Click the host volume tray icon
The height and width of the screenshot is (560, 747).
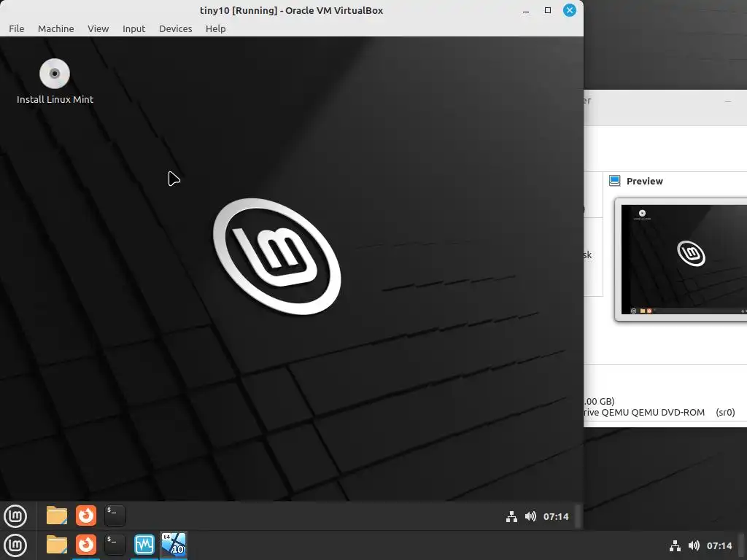(694, 545)
